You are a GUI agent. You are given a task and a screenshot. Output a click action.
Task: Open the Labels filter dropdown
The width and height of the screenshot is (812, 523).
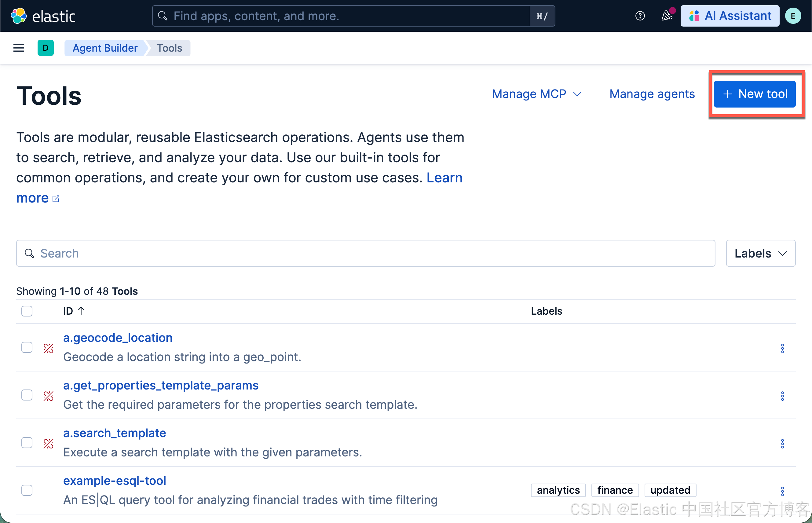pos(760,253)
